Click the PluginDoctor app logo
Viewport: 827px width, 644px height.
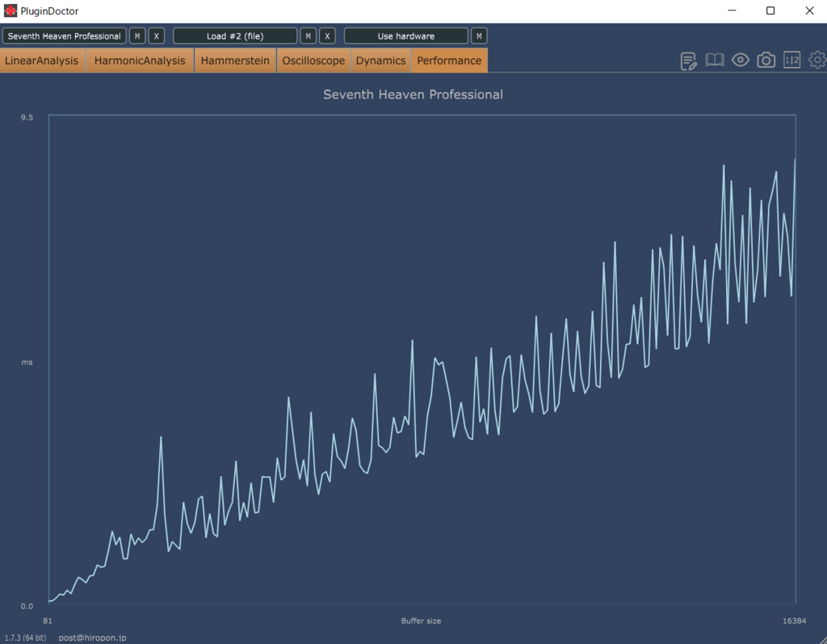(x=10, y=10)
